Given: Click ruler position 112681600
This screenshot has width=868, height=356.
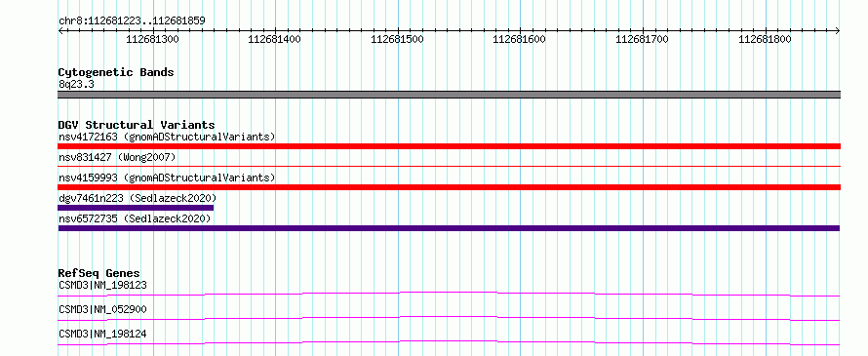Looking at the screenshot, I should (519, 39).
